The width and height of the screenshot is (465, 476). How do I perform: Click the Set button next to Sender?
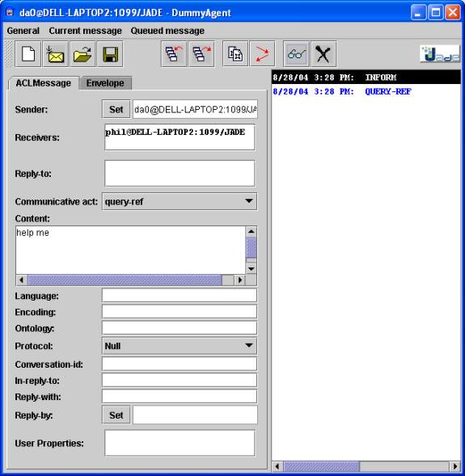[x=116, y=109]
